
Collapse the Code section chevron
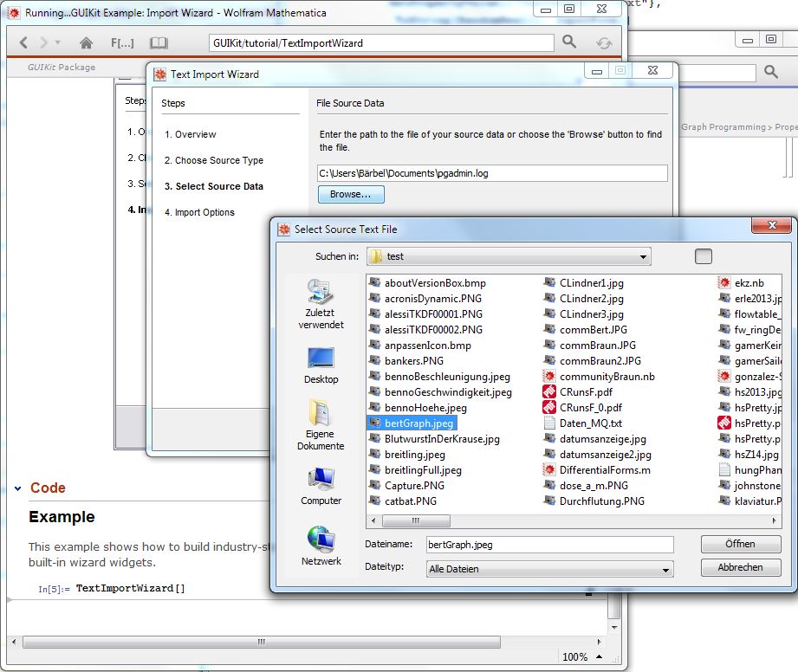tap(18, 488)
